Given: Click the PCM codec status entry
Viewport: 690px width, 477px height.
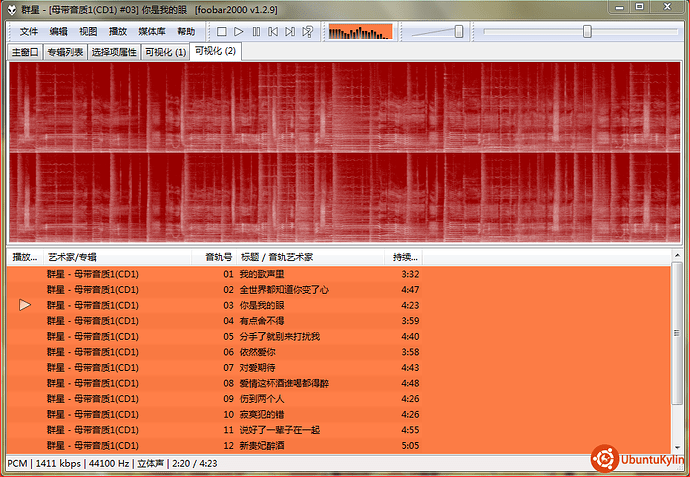Looking at the screenshot, I should [x=17, y=463].
